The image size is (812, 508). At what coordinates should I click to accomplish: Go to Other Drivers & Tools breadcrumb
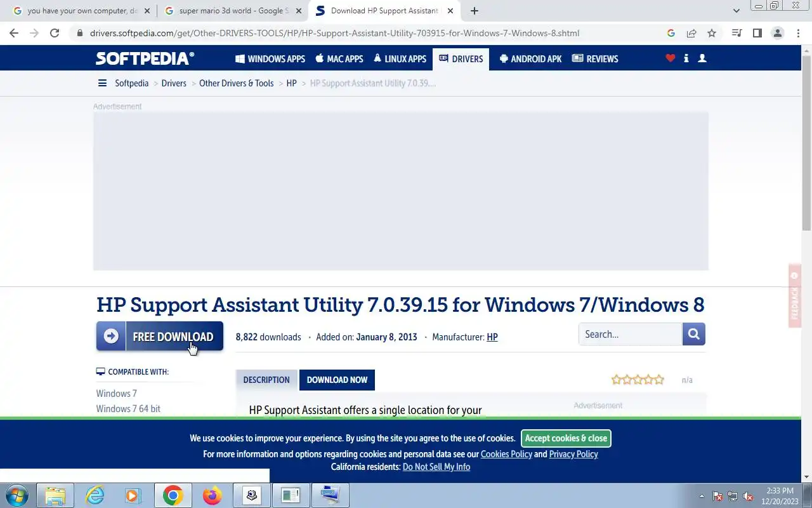(x=237, y=83)
